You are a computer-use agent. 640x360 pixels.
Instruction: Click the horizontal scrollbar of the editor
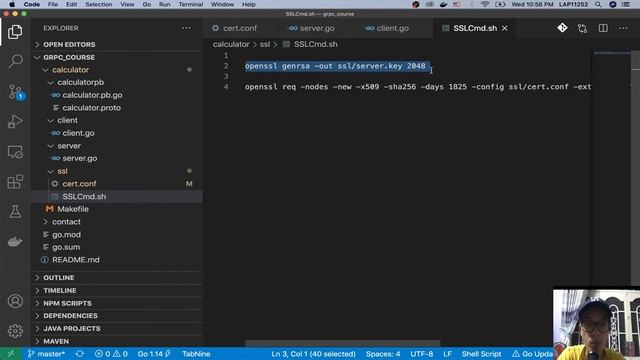(342, 343)
